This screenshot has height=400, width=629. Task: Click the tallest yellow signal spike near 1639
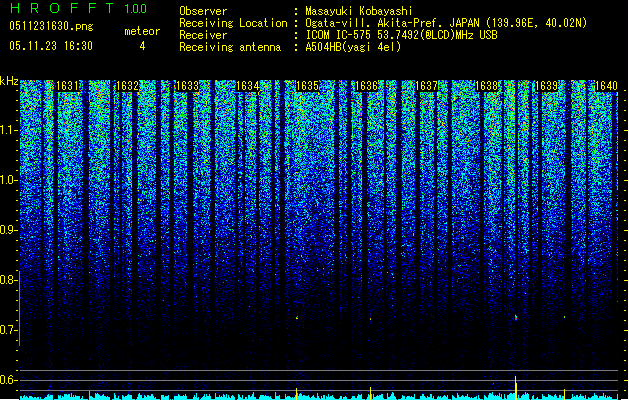(516, 388)
